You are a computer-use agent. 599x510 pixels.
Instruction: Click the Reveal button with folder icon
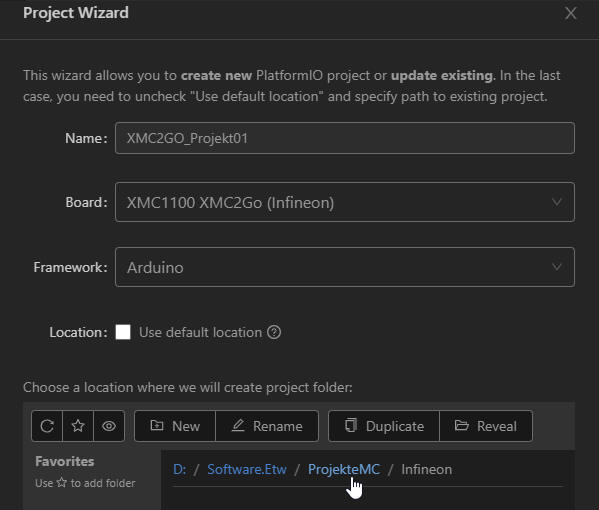(486, 426)
